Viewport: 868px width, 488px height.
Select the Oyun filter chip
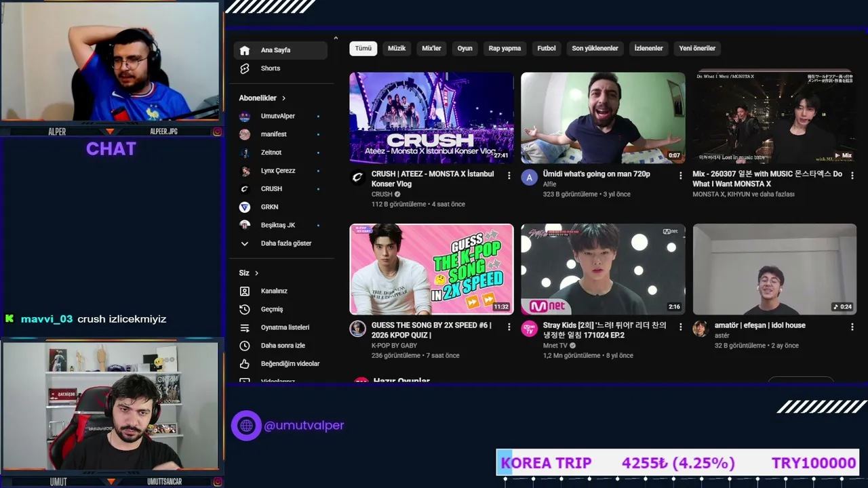[x=465, y=48]
